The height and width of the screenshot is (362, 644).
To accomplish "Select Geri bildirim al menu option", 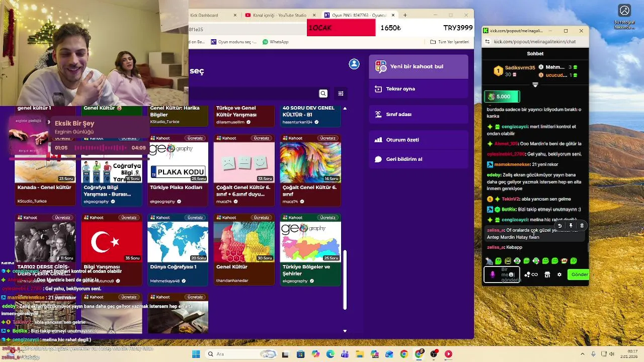I will [x=419, y=159].
